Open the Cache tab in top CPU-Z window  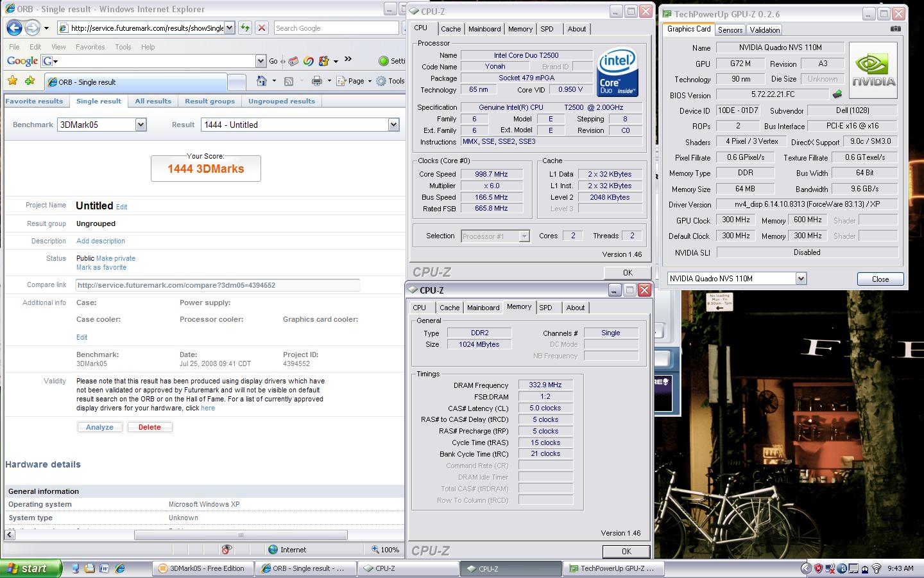coord(450,29)
